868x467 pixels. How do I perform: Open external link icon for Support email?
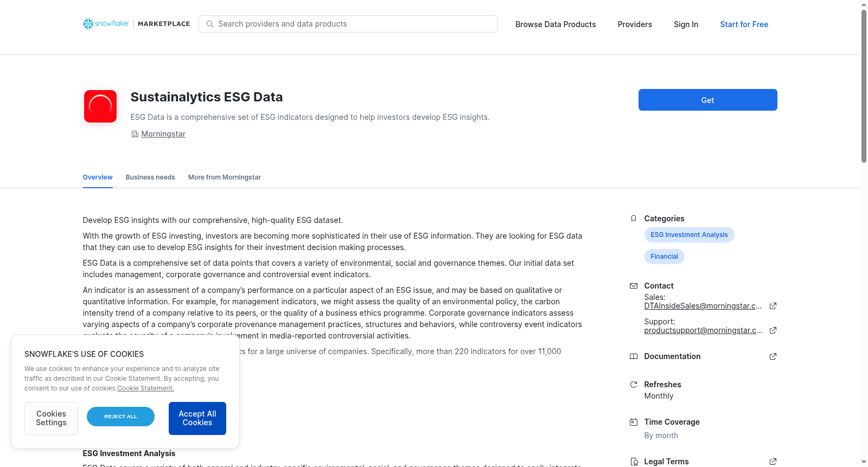tap(773, 330)
